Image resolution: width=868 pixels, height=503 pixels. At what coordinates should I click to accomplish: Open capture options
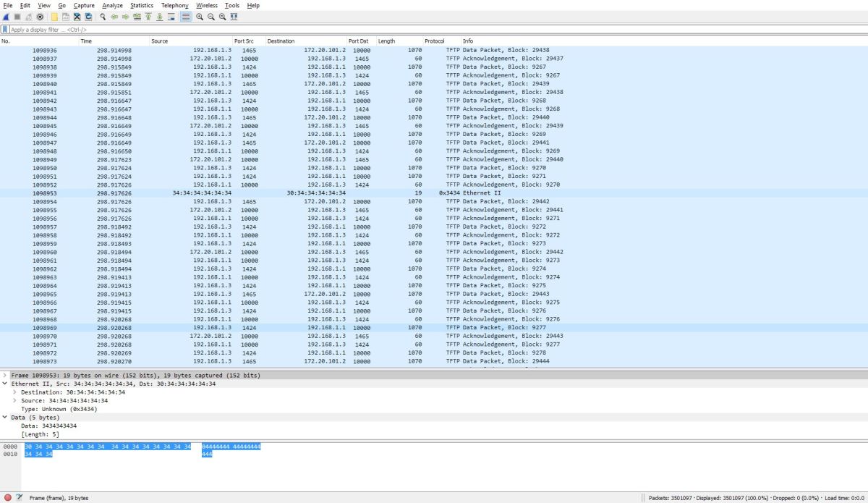point(40,17)
